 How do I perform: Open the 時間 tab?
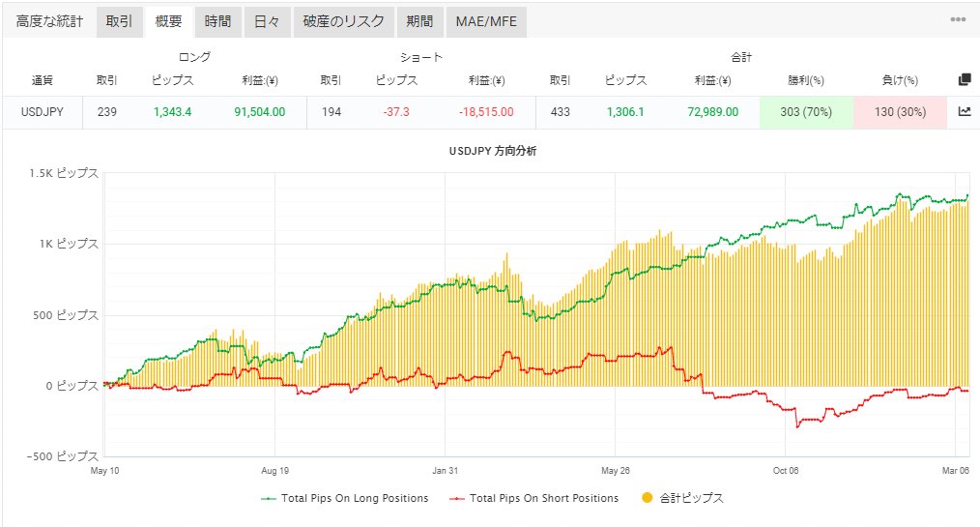(218, 22)
